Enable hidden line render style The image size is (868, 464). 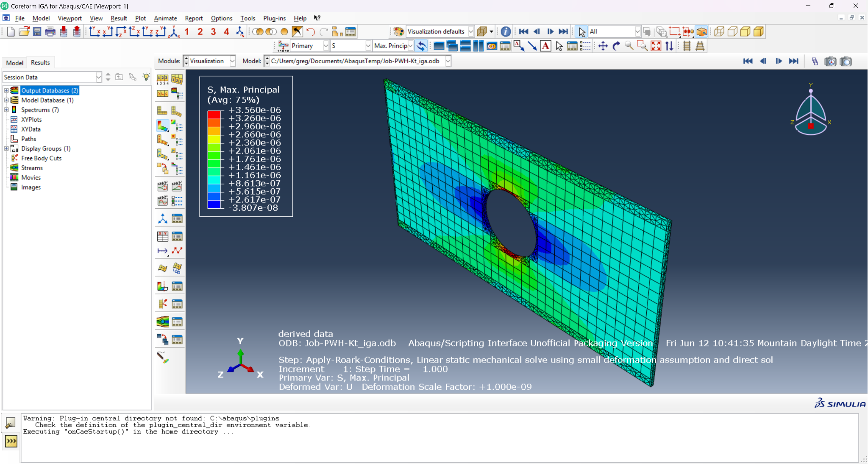pyautogui.click(x=732, y=31)
